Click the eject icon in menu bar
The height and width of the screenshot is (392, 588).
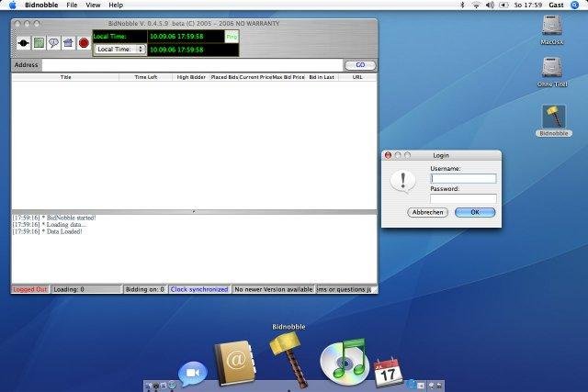503,5
